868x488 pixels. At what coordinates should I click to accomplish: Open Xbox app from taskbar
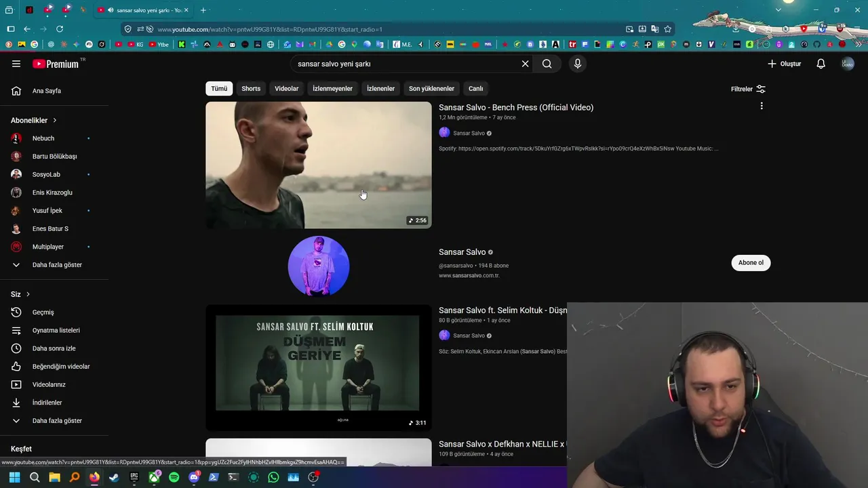pos(154,477)
